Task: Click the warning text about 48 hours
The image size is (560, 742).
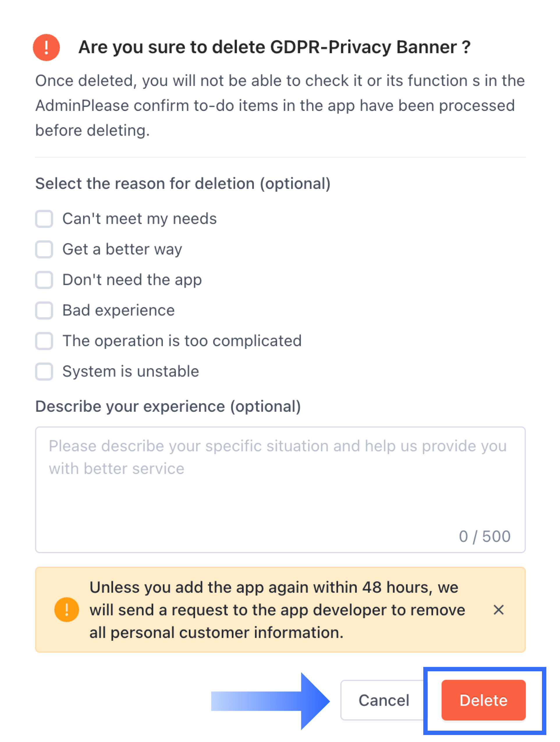Action: point(277,610)
